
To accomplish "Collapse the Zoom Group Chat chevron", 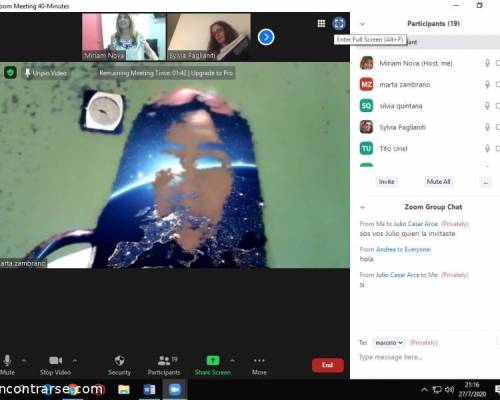I will 363,207.
